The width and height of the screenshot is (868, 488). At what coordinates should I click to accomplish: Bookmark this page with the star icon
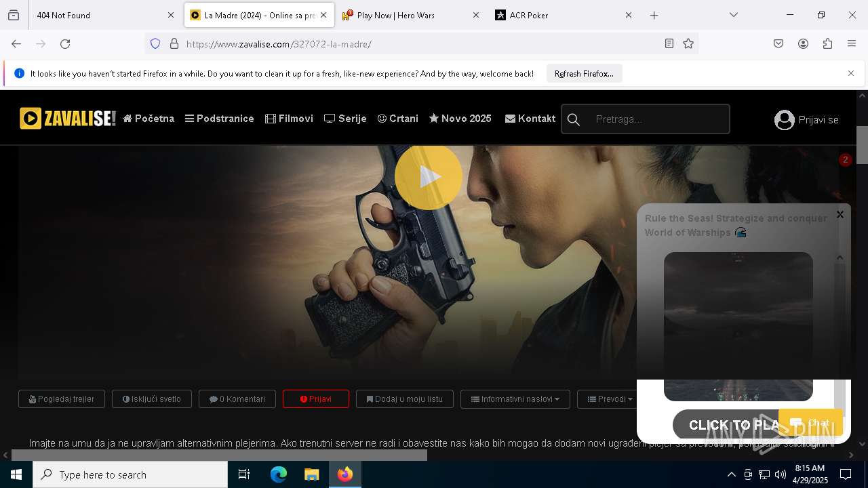(x=688, y=44)
